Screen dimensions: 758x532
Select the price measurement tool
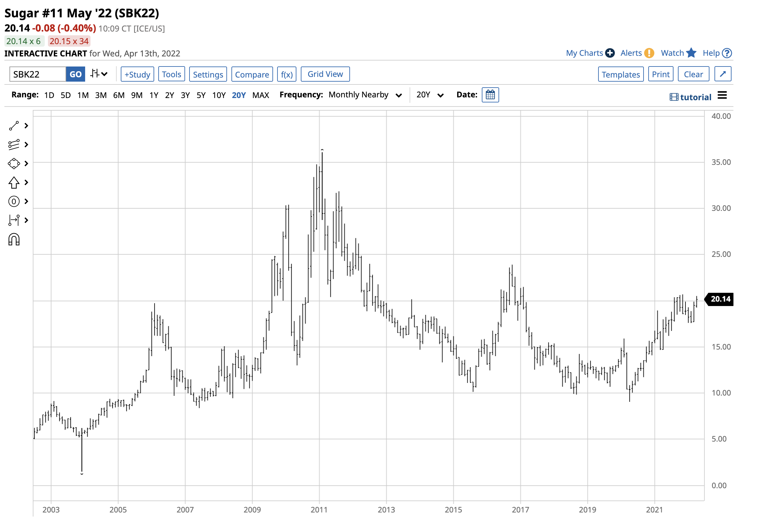click(x=14, y=220)
